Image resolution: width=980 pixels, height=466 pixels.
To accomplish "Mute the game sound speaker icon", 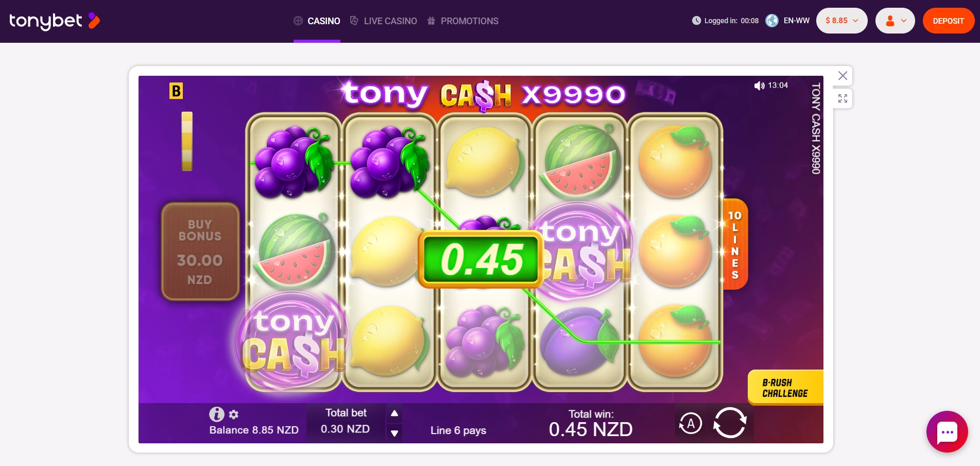I will [x=759, y=86].
